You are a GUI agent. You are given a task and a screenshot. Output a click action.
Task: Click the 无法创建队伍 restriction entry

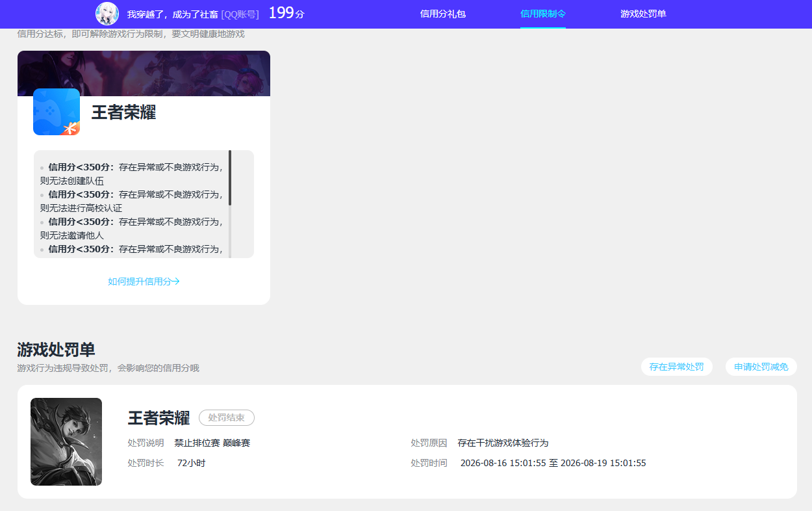131,174
